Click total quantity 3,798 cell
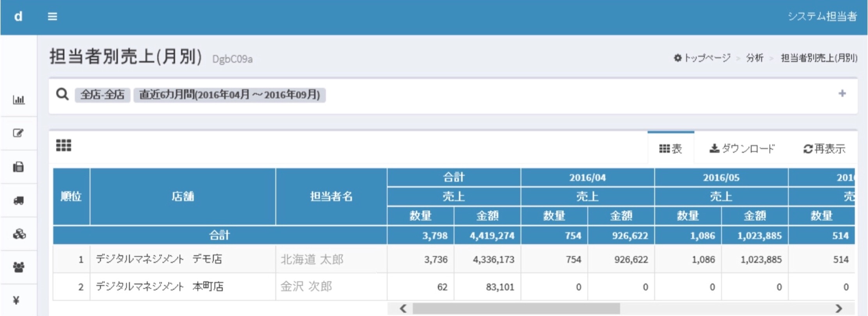This screenshot has width=868, height=316. [x=420, y=236]
